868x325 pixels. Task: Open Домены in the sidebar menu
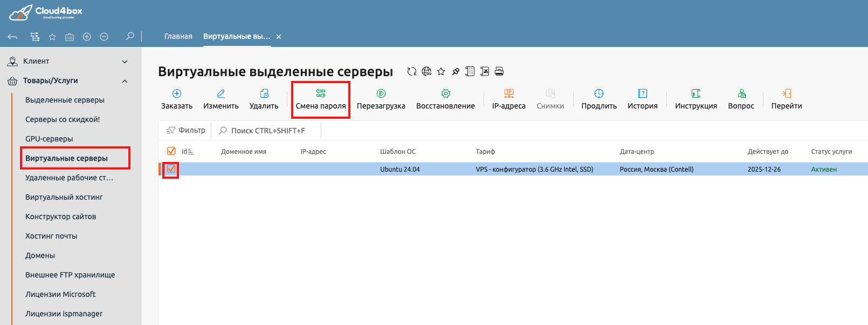40,255
